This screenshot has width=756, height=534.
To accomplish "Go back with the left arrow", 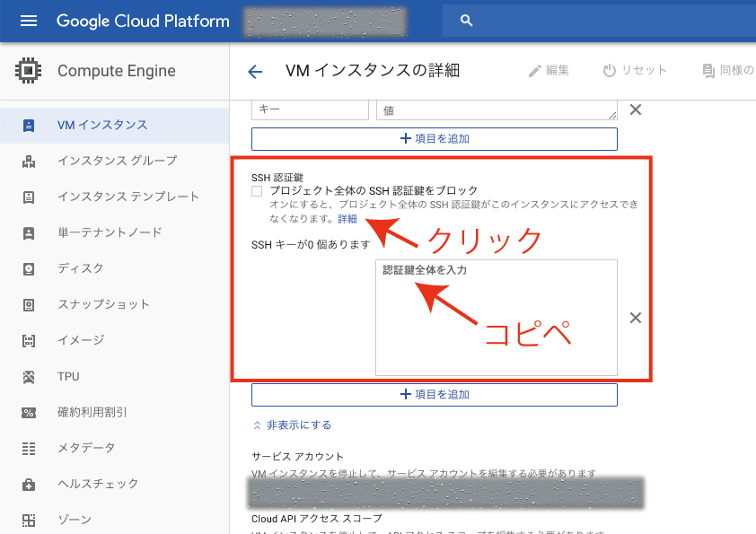I will pyautogui.click(x=255, y=72).
